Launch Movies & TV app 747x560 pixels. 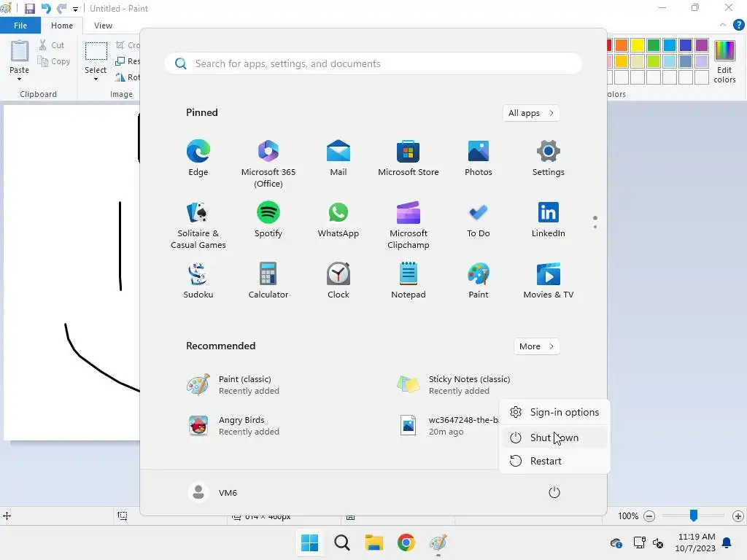click(549, 281)
